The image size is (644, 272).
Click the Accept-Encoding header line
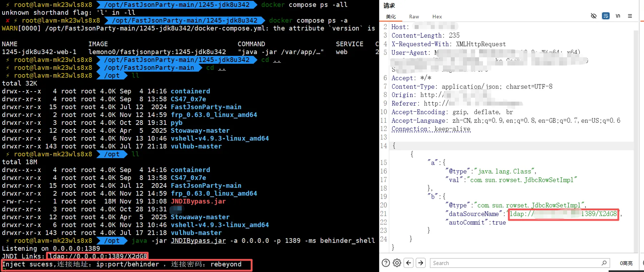pyautogui.click(x=452, y=112)
